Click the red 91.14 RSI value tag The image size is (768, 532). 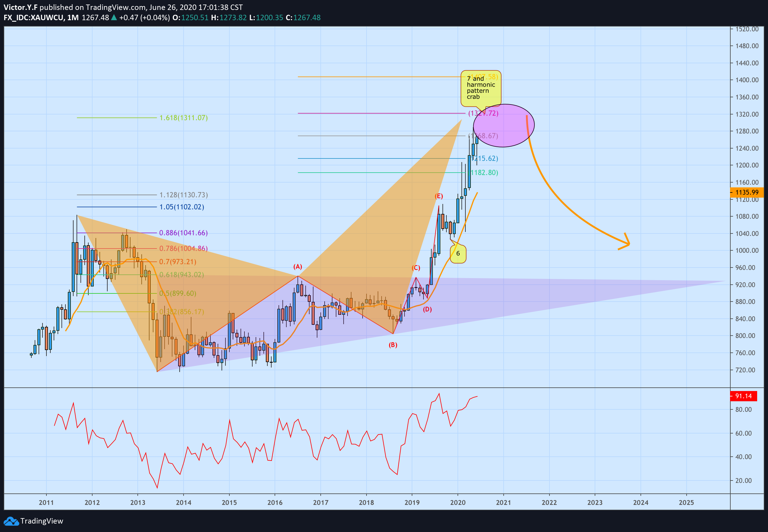coord(743,396)
